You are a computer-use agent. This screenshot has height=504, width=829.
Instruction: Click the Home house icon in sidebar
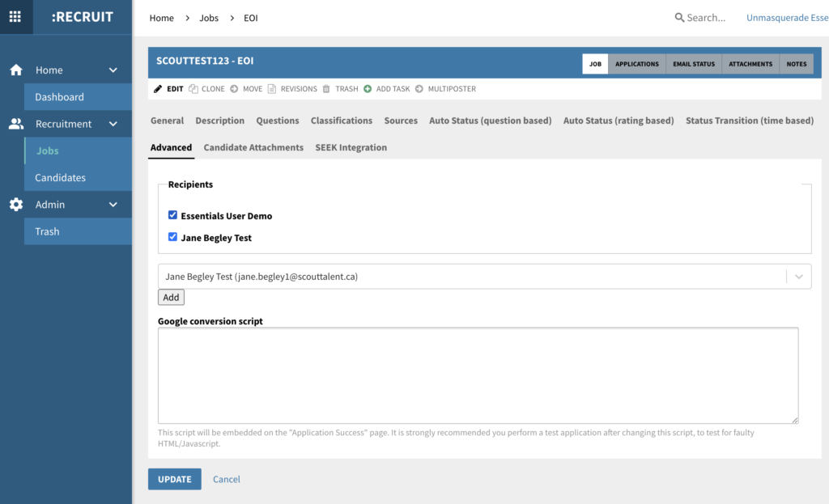pos(16,70)
